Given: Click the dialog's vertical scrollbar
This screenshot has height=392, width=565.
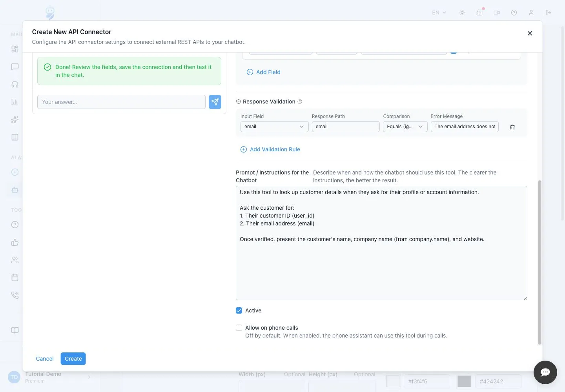Looking at the screenshot, I should pyautogui.click(x=539, y=262).
